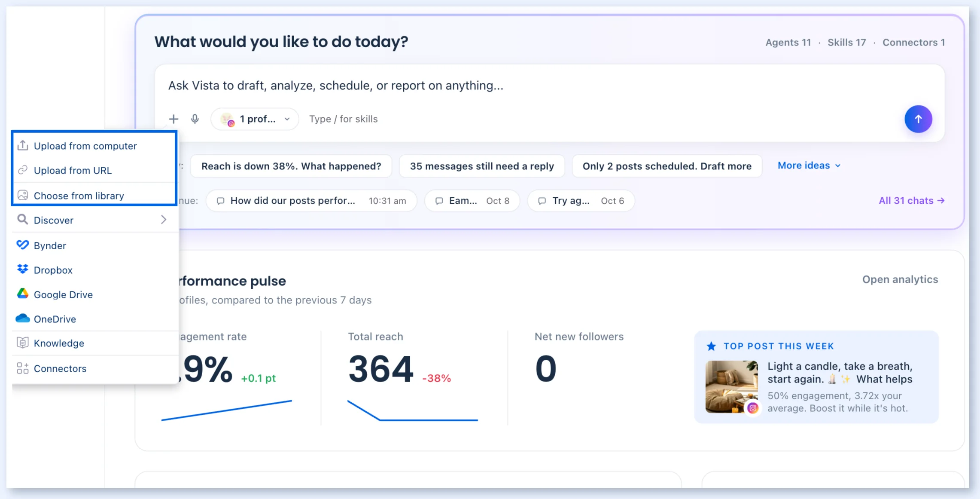Click the Connectors grid icon
The width and height of the screenshot is (980, 499).
click(x=23, y=368)
